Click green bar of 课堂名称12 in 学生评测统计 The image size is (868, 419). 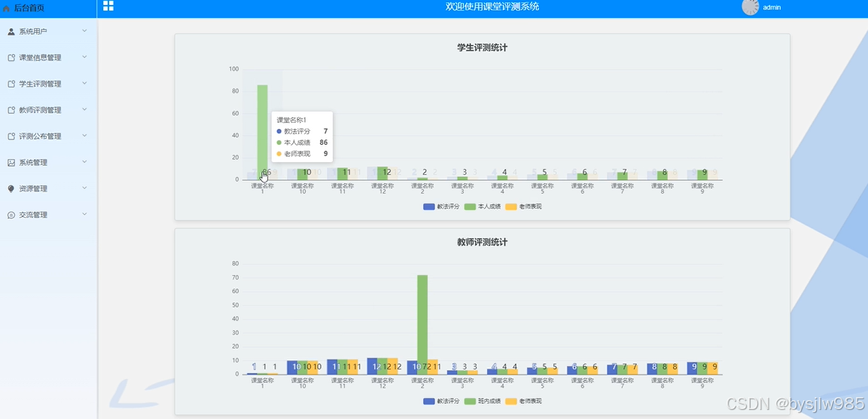tap(382, 173)
